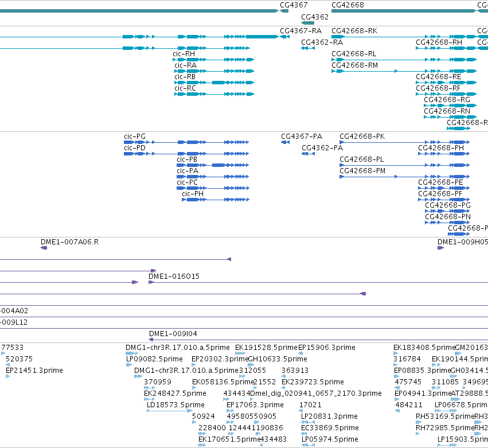Viewport: 488px width, 448px height.
Task: Select the CG4362-RA transcript label
Action: [322, 42]
